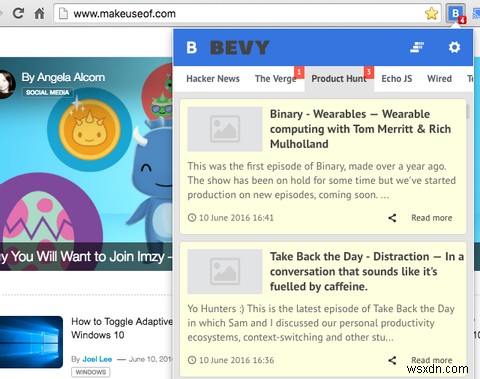Click the BEVY title in popup header
The width and height of the screenshot is (480, 379).
coord(240,47)
